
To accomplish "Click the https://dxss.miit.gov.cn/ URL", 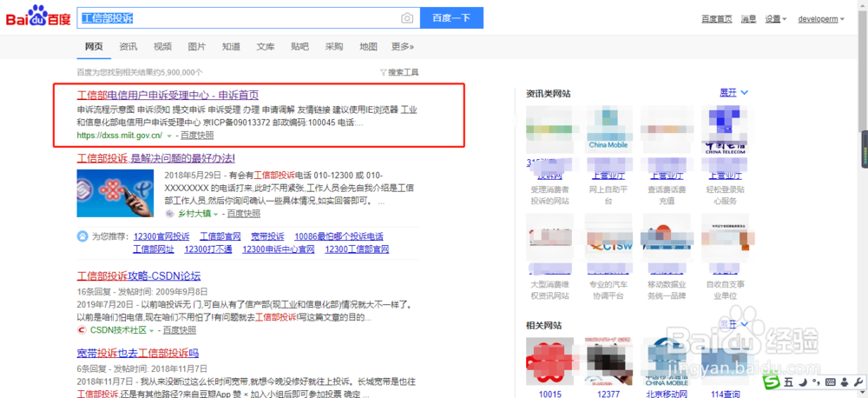I will [x=119, y=136].
